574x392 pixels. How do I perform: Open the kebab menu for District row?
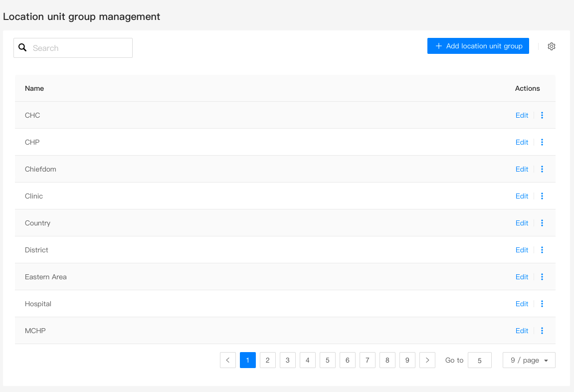[542, 250]
